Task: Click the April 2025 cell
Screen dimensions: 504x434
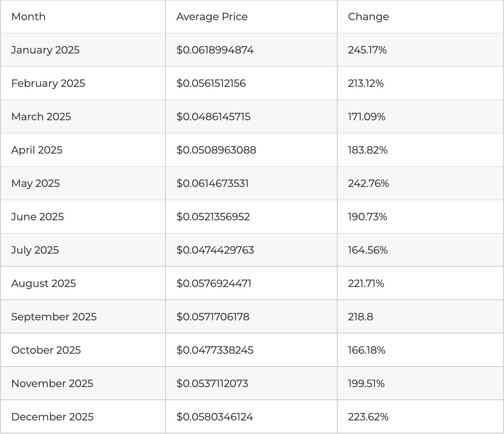Action: click(x=37, y=150)
